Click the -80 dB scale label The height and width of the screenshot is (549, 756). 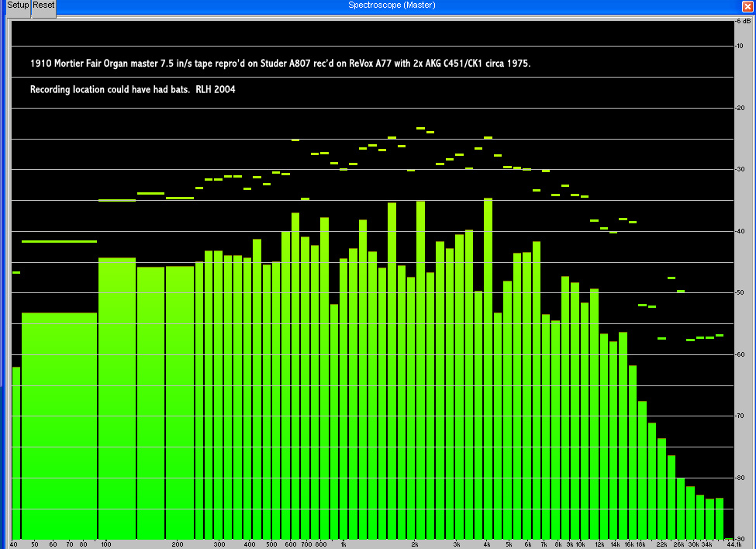click(x=740, y=478)
